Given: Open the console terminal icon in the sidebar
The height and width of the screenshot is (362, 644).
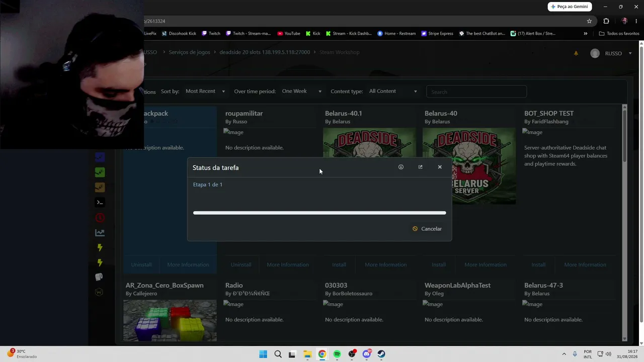Looking at the screenshot, I should pyautogui.click(x=100, y=202).
